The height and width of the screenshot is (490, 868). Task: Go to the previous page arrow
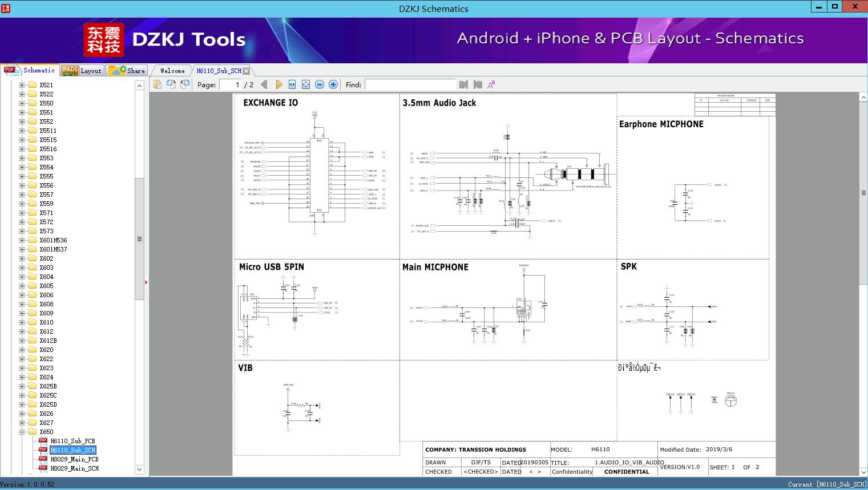coord(264,84)
